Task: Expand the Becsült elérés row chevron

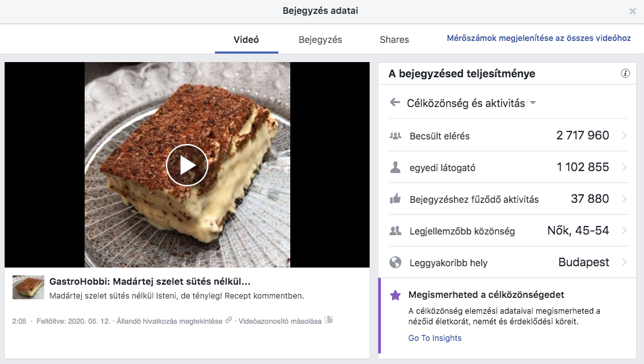Action: click(x=624, y=135)
